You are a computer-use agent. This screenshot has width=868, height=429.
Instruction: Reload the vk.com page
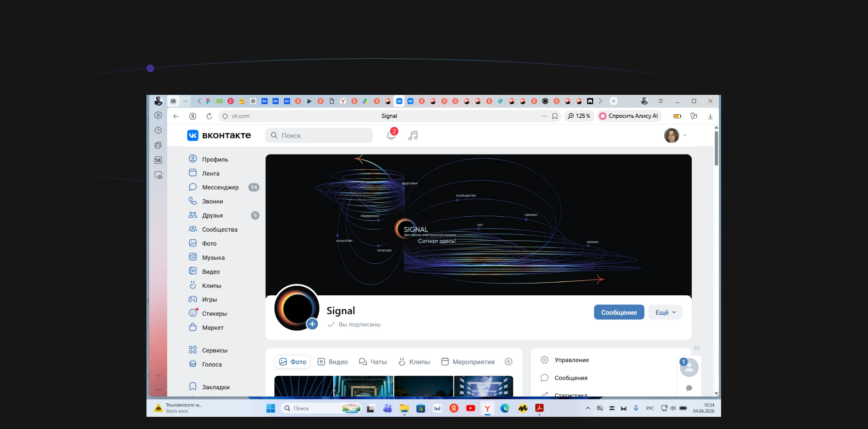(x=209, y=116)
